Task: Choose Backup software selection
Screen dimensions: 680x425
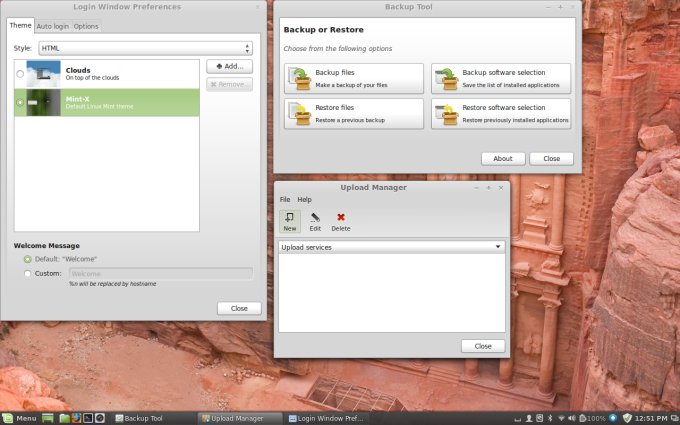Action: tap(501, 79)
